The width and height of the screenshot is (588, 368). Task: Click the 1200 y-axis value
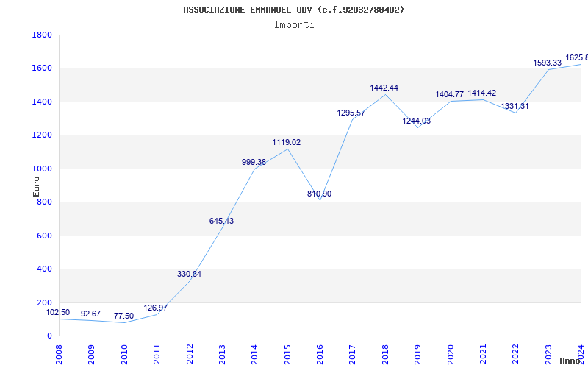[42, 135]
